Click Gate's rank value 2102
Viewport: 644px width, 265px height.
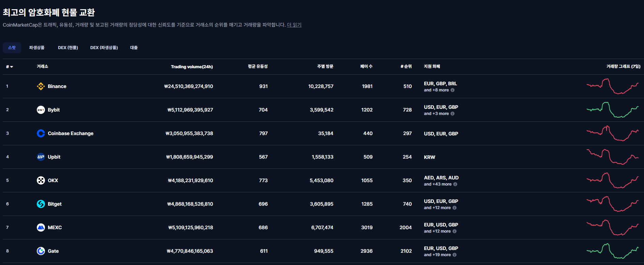pos(406,251)
